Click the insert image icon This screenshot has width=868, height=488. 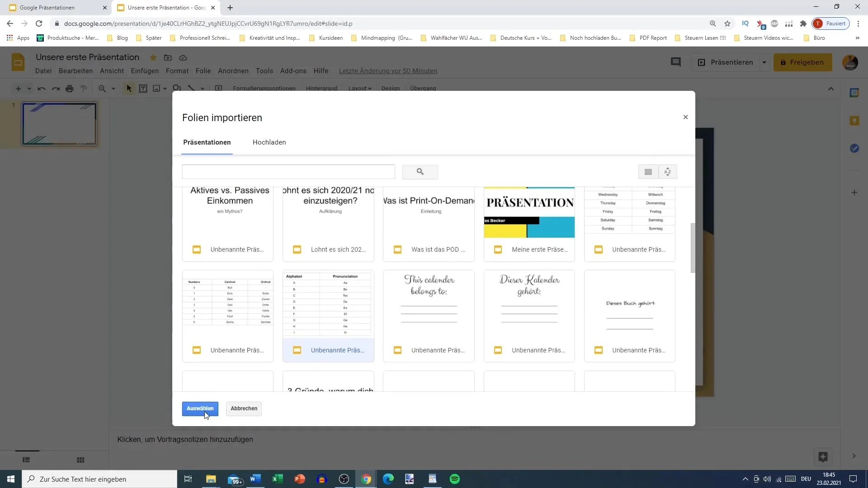pos(156,89)
